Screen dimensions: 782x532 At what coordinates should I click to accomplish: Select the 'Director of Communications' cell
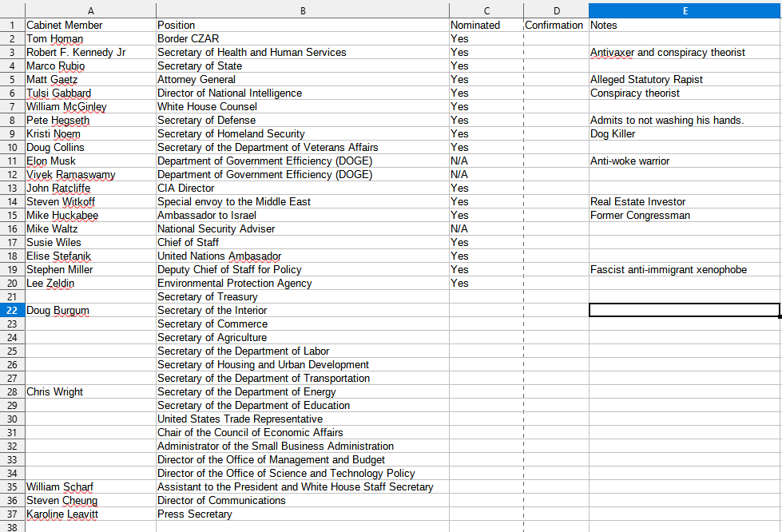302,501
